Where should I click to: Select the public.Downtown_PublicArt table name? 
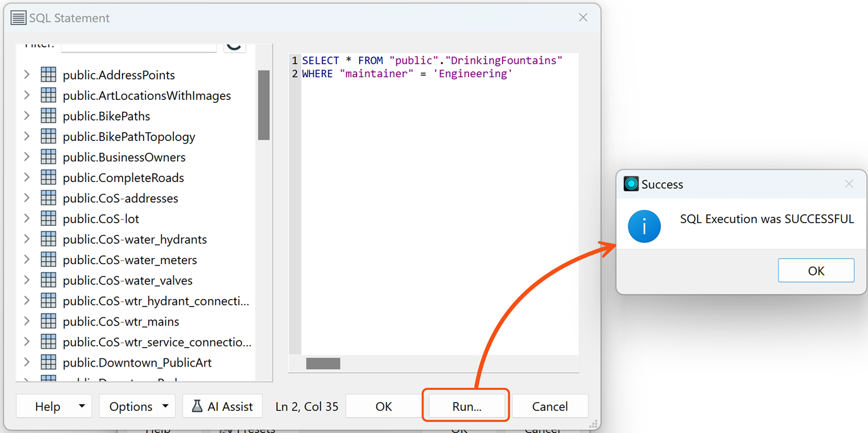(x=137, y=362)
